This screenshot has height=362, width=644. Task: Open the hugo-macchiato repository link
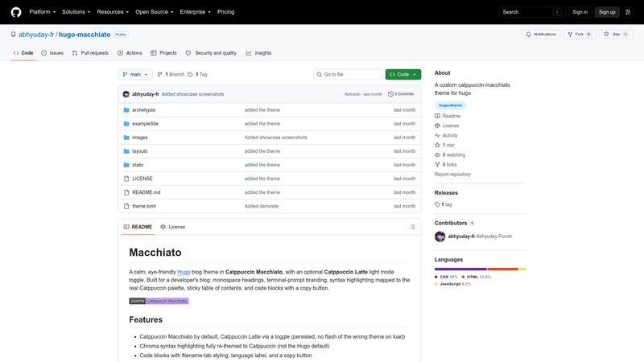pyautogui.click(x=85, y=35)
